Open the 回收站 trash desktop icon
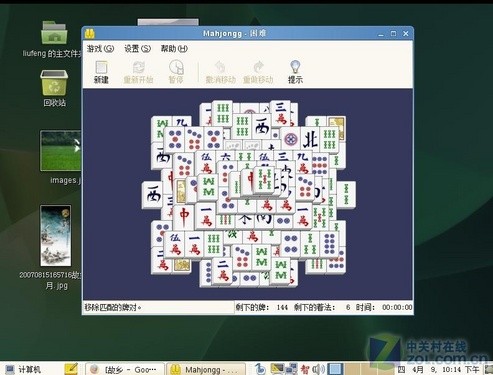493x375 pixels. tap(54, 88)
